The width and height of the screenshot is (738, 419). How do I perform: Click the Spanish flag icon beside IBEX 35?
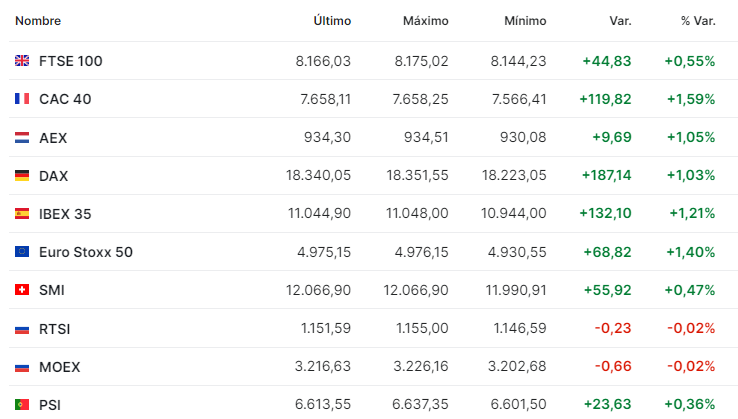click(x=22, y=213)
